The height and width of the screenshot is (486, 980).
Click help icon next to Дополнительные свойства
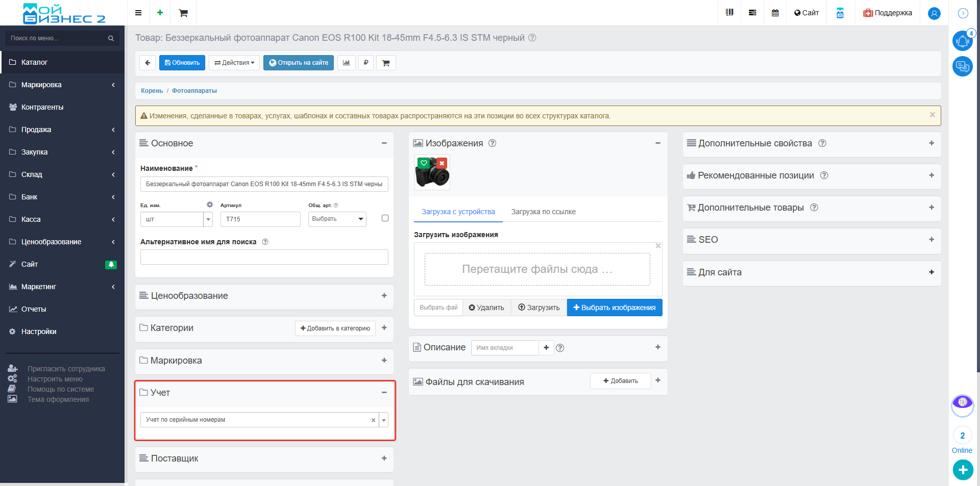[822, 143]
